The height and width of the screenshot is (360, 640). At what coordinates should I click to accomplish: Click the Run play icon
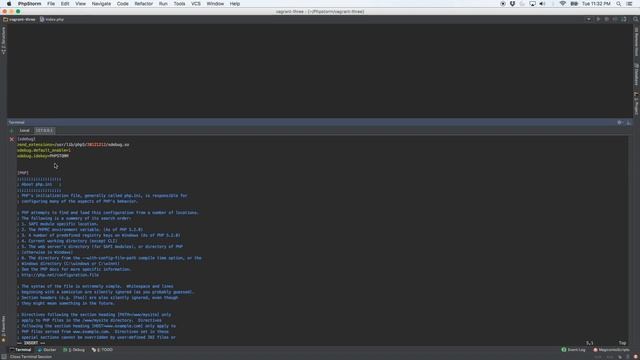click(598, 19)
